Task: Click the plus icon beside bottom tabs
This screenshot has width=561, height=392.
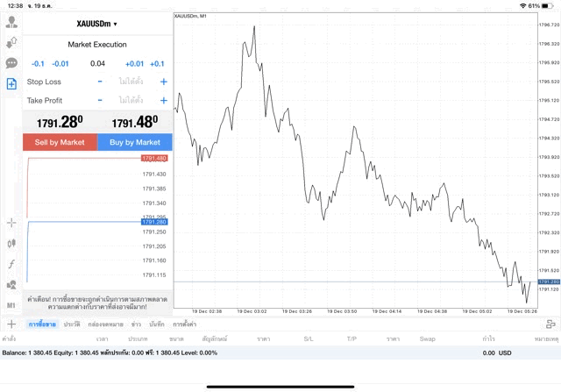Action: [11, 324]
